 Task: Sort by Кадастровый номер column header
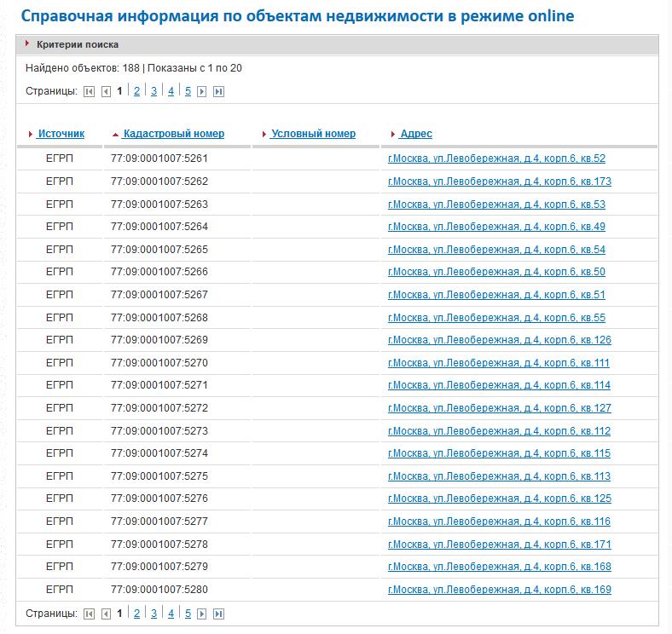pyautogui.click(x=173, y=134)
